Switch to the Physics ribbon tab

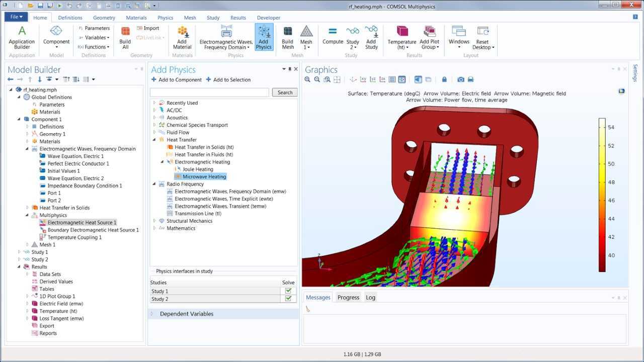tap(165, 17)
